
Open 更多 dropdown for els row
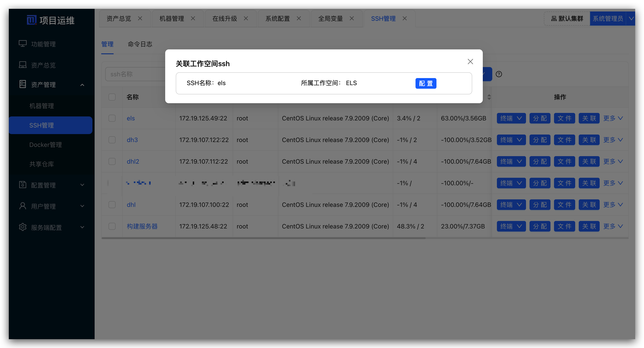click(612, 118)
